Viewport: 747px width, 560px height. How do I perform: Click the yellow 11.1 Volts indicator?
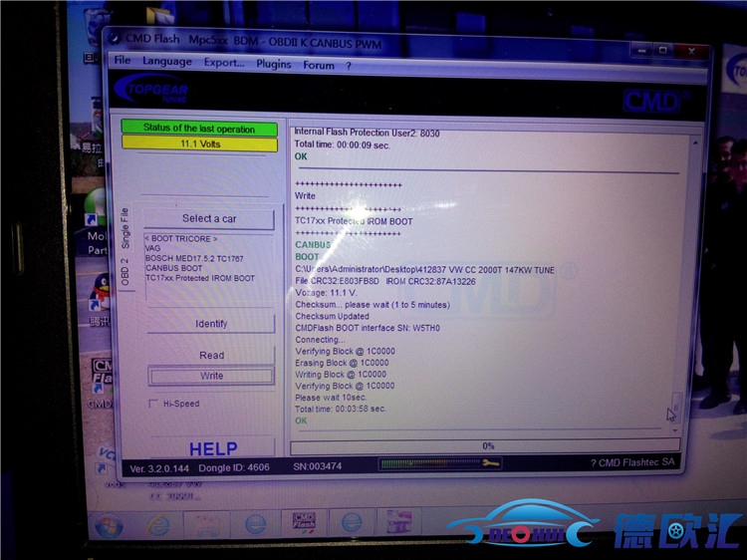[199, 143]
